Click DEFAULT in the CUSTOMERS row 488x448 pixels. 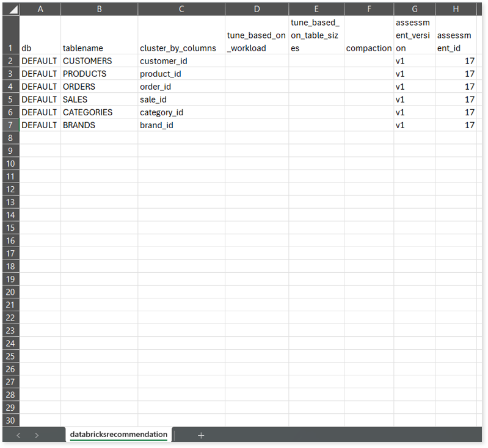pos(40,60)
